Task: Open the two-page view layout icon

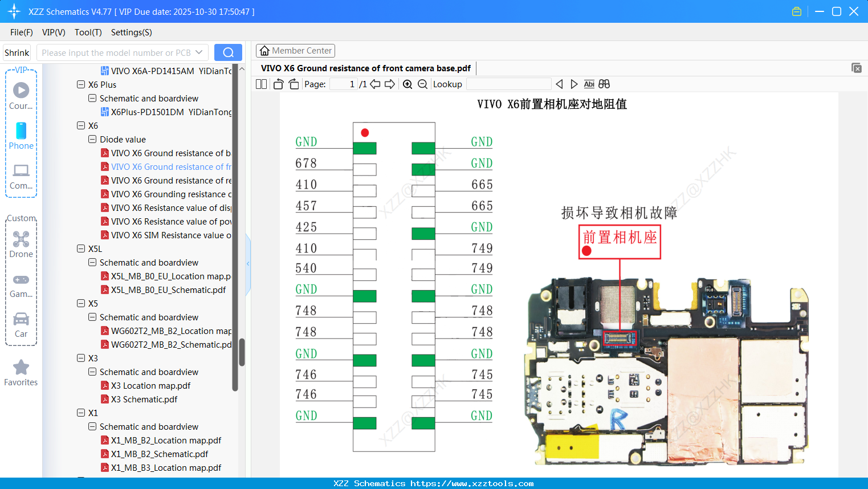Action: point(261,84)
